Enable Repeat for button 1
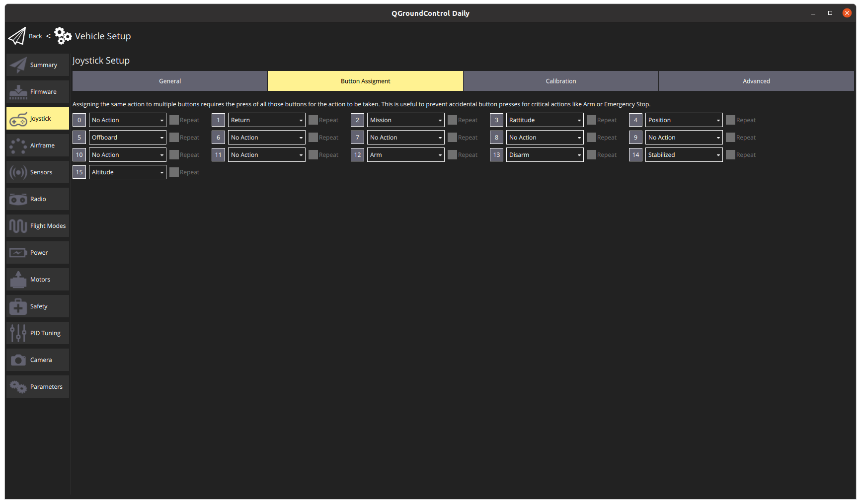861x504 pixels. point(313,120)
